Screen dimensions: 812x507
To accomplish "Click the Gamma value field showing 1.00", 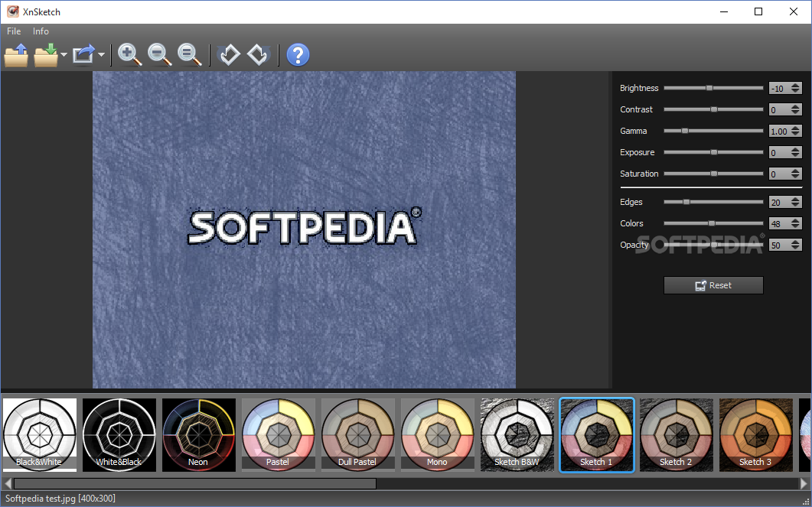I will pos(779,132).
